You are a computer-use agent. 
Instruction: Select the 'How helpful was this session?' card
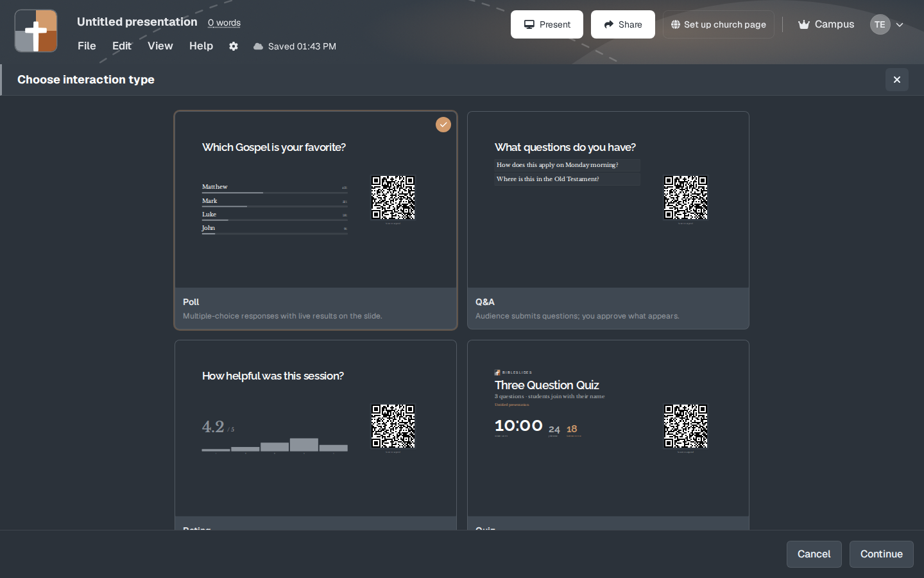pyautogui.click(x=316, y=435)
